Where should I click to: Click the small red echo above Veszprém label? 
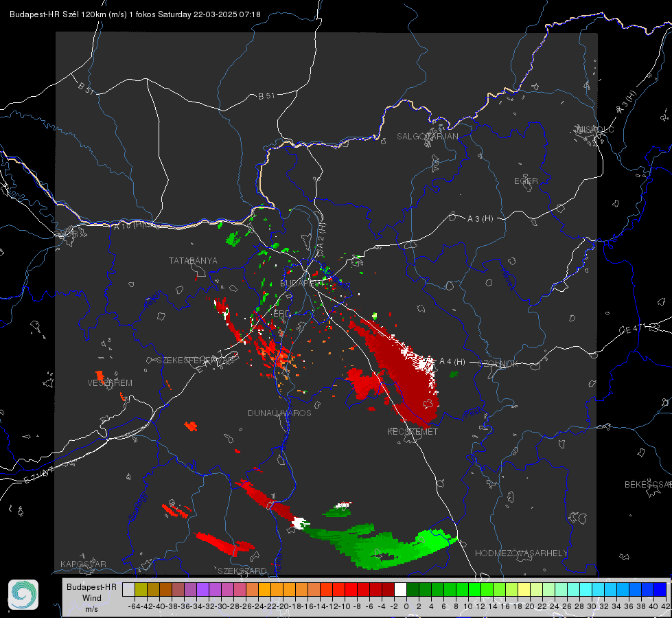click(100, 376)
